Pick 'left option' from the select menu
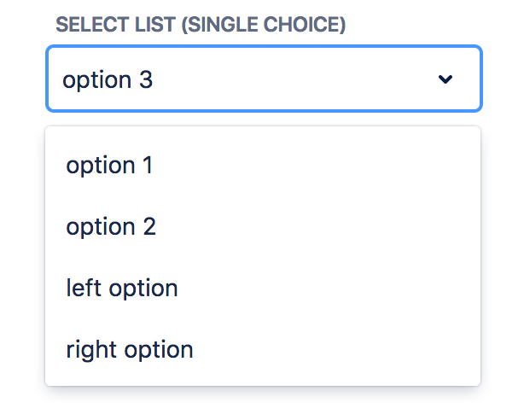Viewport: 524px width, 420px height. pyautogui.click(x=121, y=289)
